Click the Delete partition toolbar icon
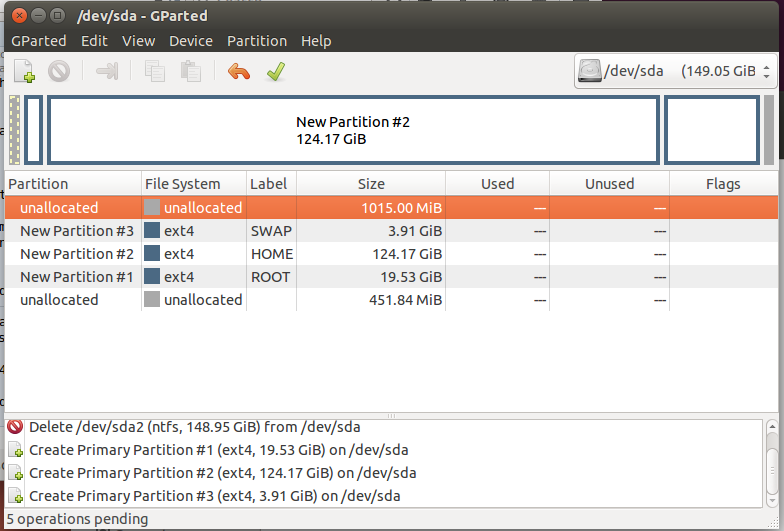Viewport: 784px width, 531px height. pyautogui.click(x=59, y=71)
